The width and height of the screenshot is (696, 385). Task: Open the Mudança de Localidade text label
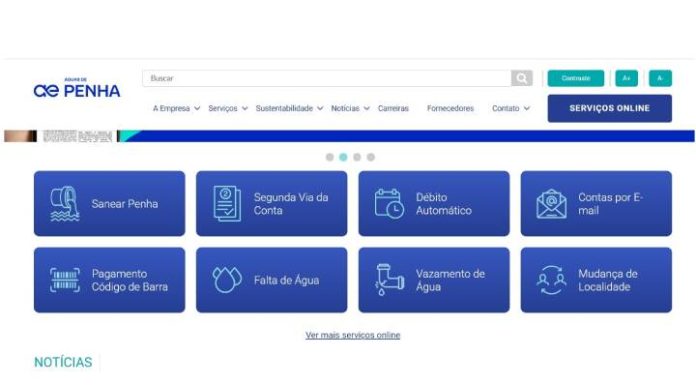click(x=608, y=280)
